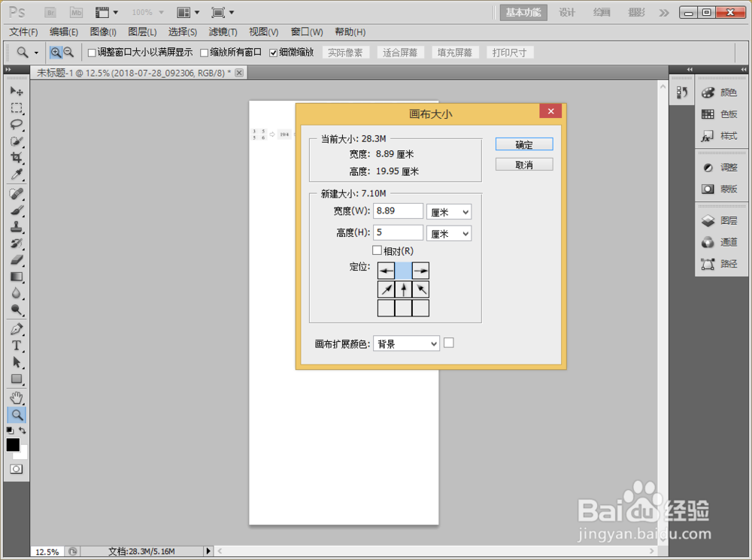
Task: Select the Move tool in the toolbar
Action: point(16,90)
